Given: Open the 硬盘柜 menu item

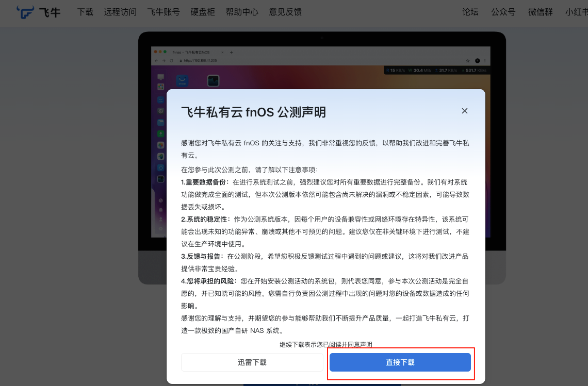Looking at the screenshot, I should pyautogui.click(x=203, y=12).
